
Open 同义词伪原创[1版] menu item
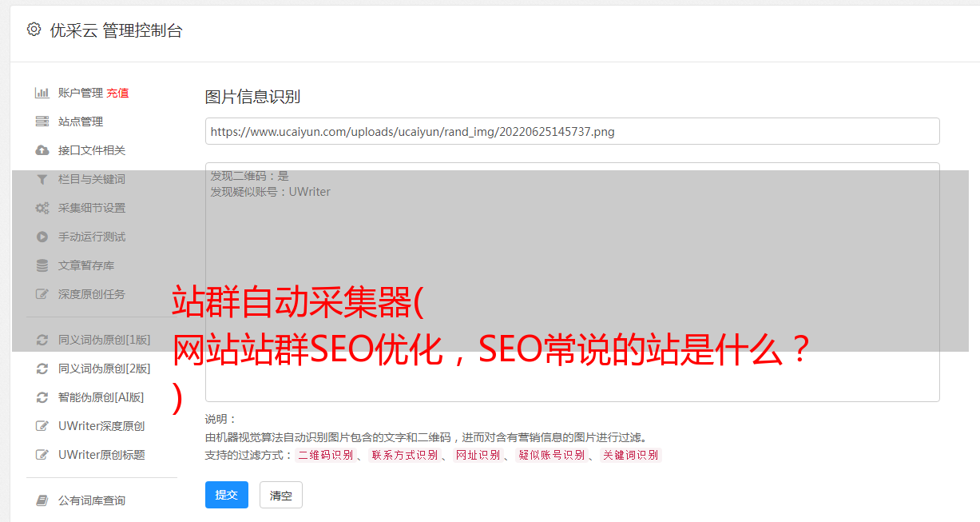click(104, 340)
